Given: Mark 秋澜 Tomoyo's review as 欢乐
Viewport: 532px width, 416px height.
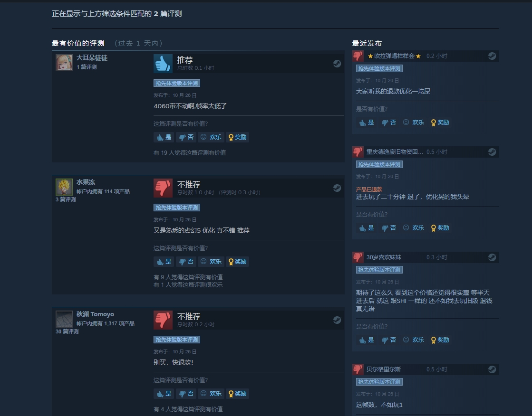Looking at the screenshot, I should (x=211, y=393).
